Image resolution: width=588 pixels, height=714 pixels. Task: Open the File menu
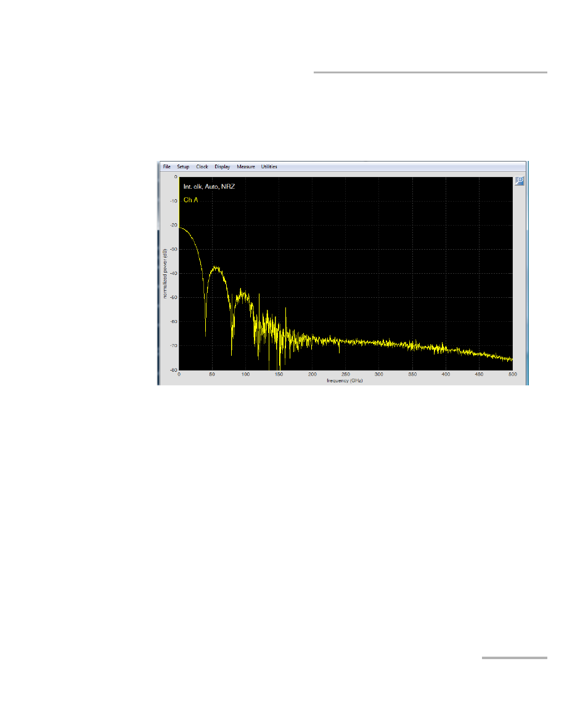click(x=166, y=166)
